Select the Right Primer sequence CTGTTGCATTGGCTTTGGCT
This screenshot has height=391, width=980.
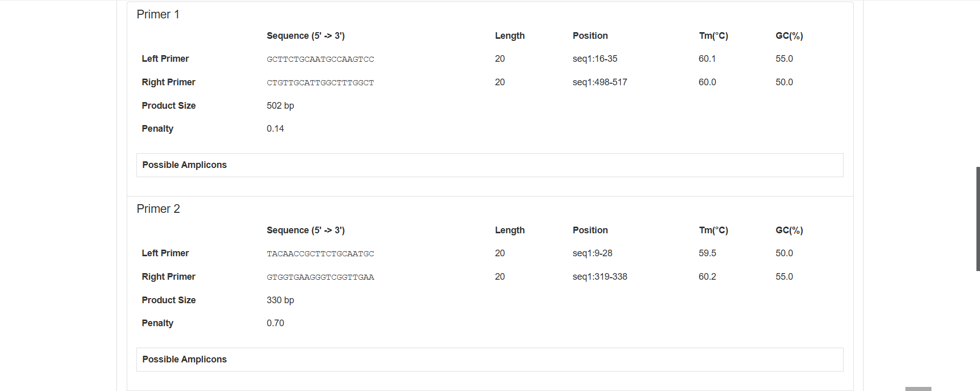[320, 82]
